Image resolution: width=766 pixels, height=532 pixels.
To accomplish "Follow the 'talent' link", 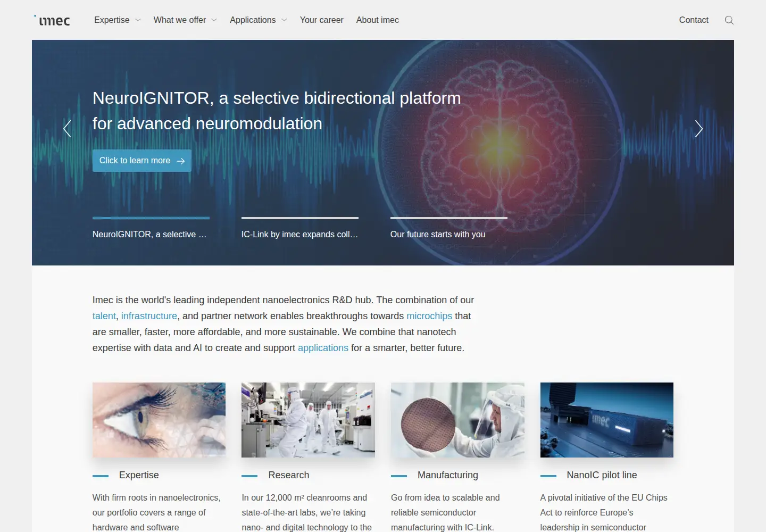I will pos(104,316).
